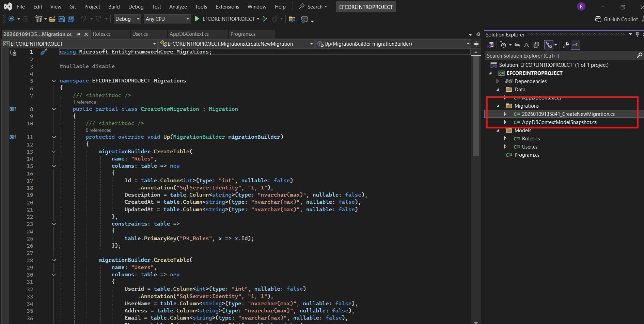Screen dimensions: 644x324
Task: Open the Debug configuration dropdown
Action: pos(127,19)
